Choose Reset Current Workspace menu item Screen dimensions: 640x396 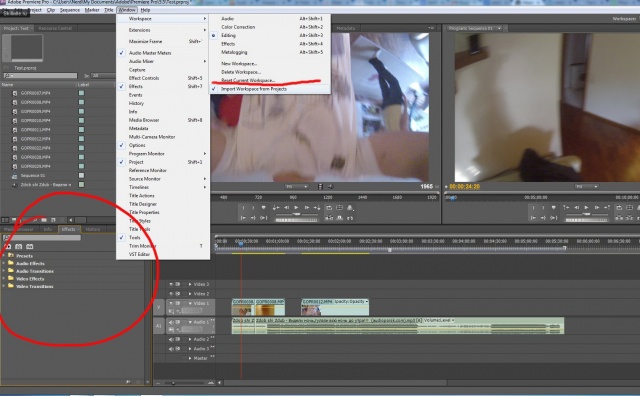coord(248,80)
